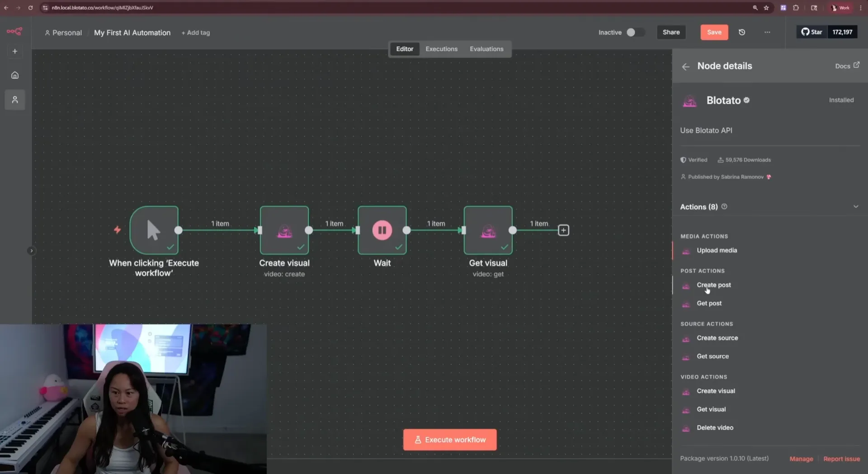The image size is (868, 474).
Task: Click the Blotato verified badge
Action: click(x=746, y=100)
